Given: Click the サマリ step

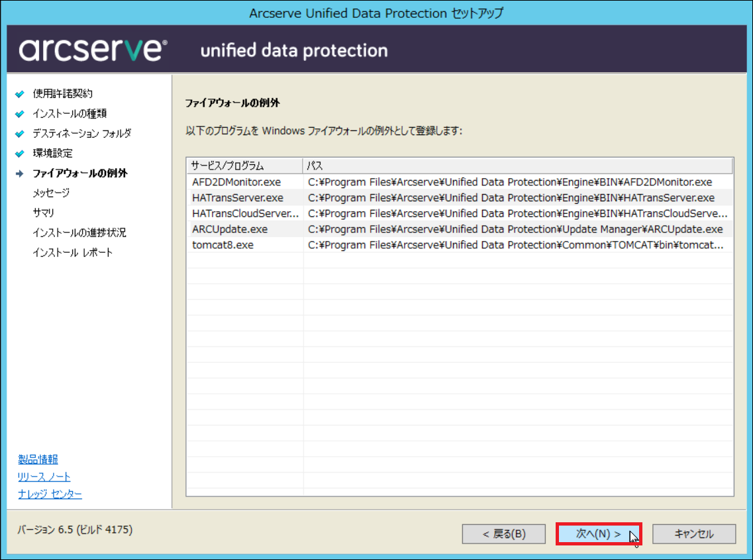Looking at the screenshot, I should click(x=43, y=212).
